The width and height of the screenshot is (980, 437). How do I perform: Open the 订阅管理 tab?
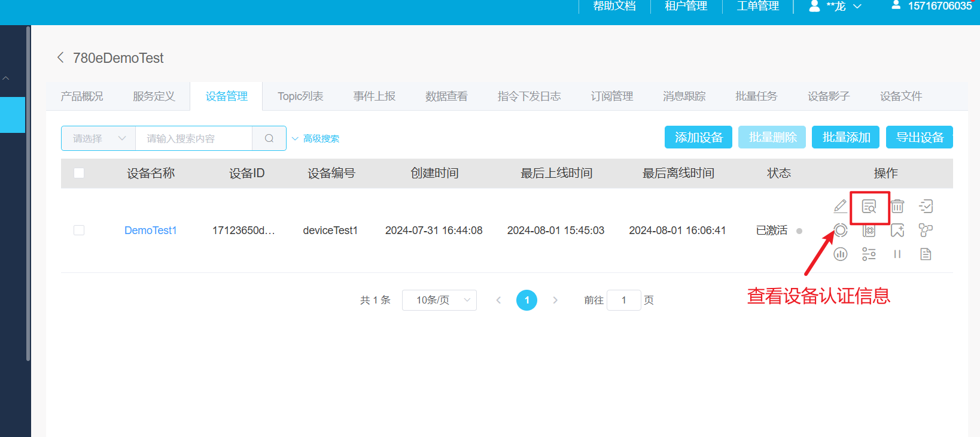click(x=611, y=96)
